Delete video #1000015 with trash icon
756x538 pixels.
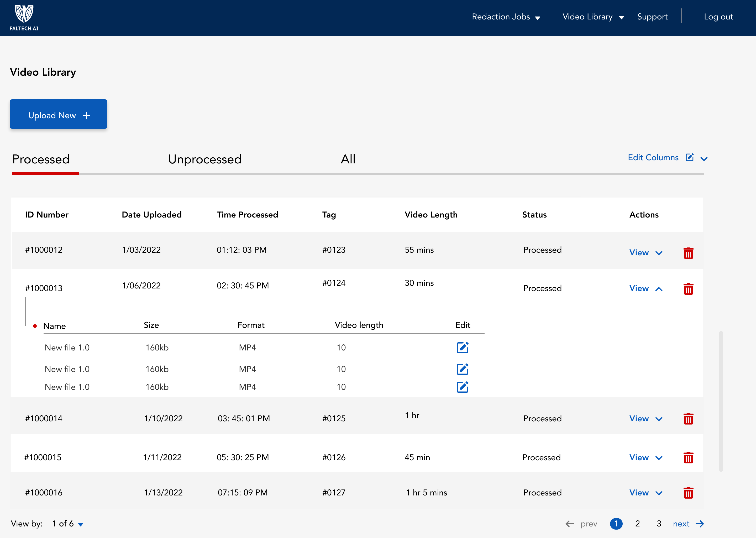point(688,458)
